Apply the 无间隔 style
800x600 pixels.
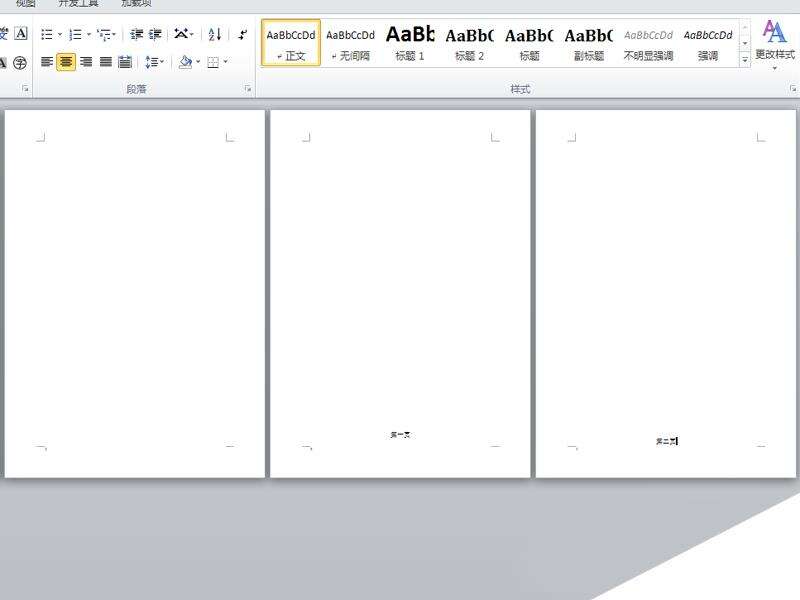[351, 43]
